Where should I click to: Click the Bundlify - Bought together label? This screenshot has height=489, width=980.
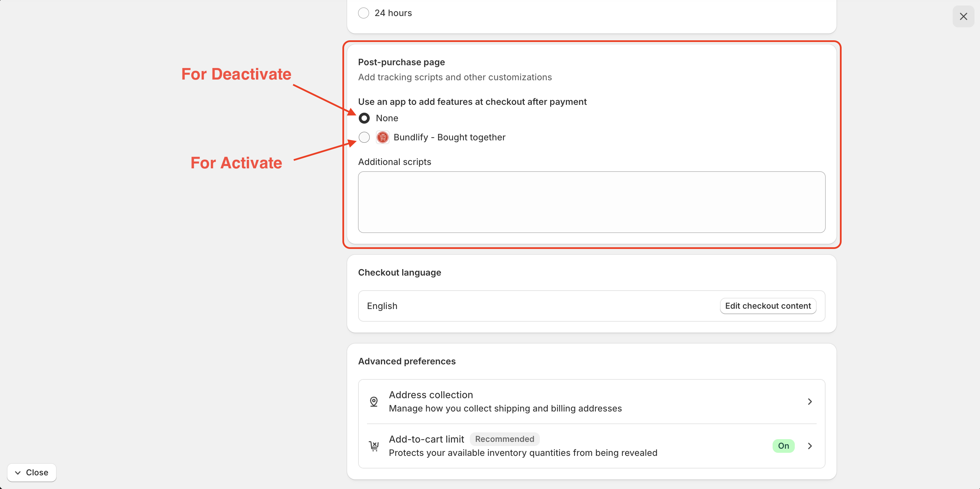click(449, 137)
